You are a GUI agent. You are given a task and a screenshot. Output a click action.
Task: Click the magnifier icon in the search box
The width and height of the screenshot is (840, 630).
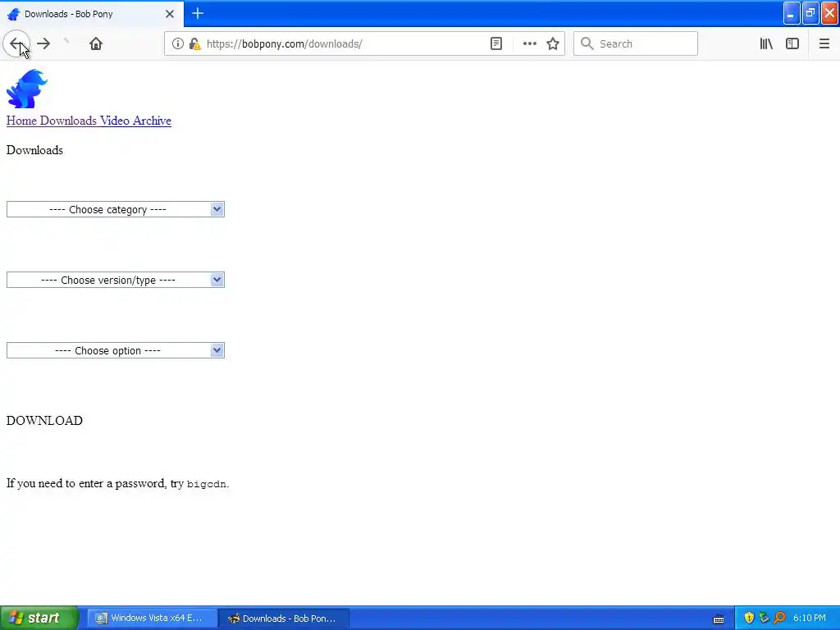click(x=587, y=43)
